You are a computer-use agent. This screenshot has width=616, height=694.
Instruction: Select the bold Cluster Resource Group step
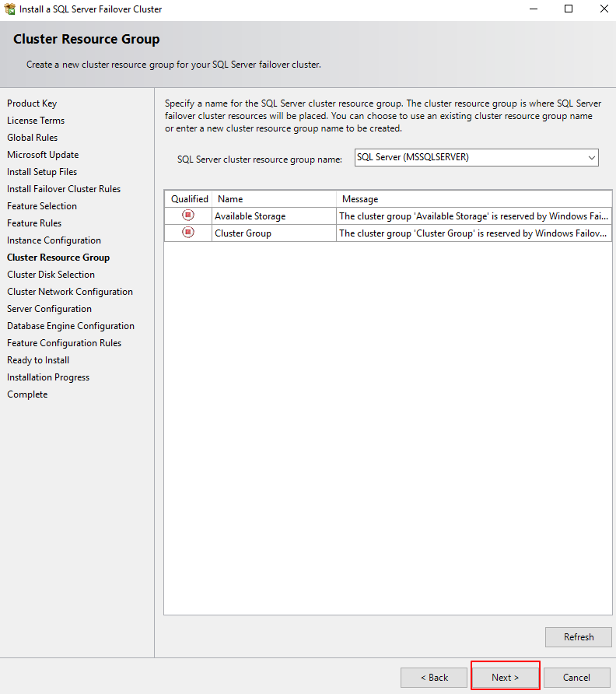tap(58, 258)
